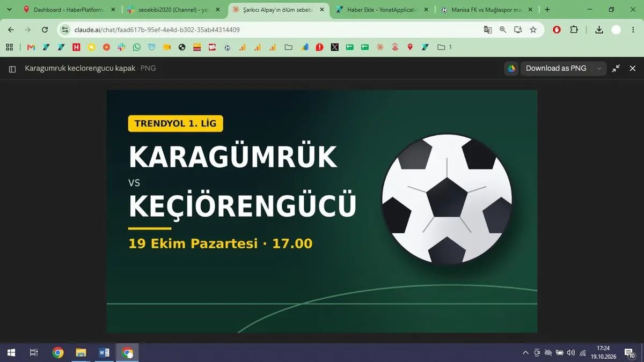644x362 pixels.
Task: Open the Chrome profile avatar
Action: tap(616, 30)
